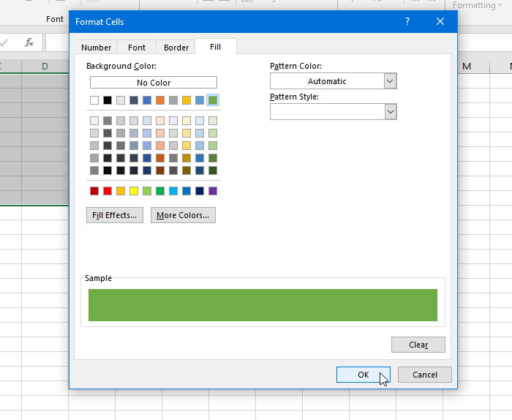
Task: Select the standard red color swatch
Action: point(108,191)
